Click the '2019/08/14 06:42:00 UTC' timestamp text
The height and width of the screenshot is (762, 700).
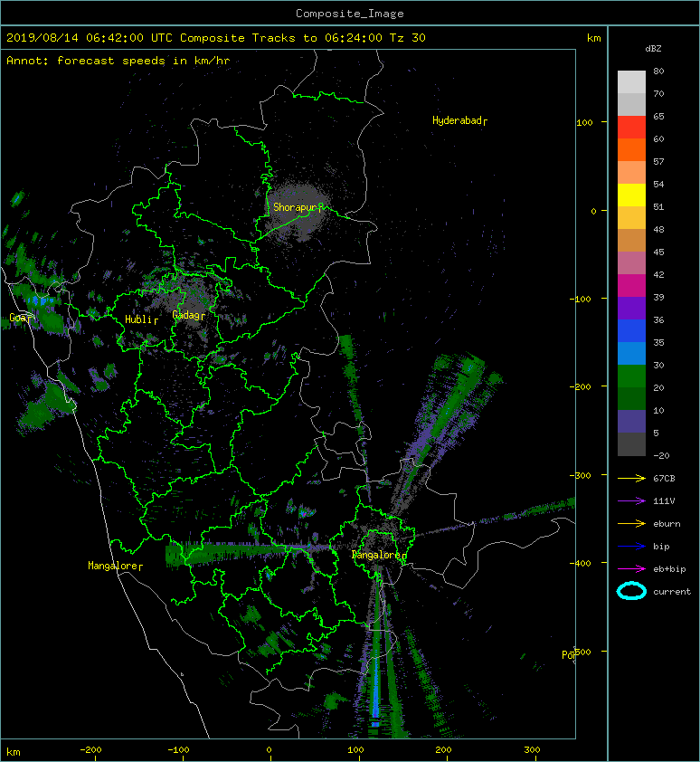click(89, 38)
